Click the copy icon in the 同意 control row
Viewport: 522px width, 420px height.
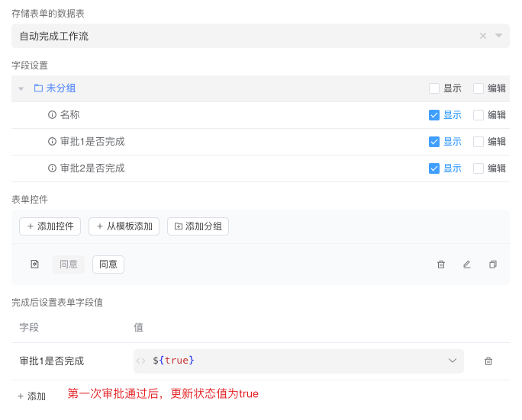[493, 265]
